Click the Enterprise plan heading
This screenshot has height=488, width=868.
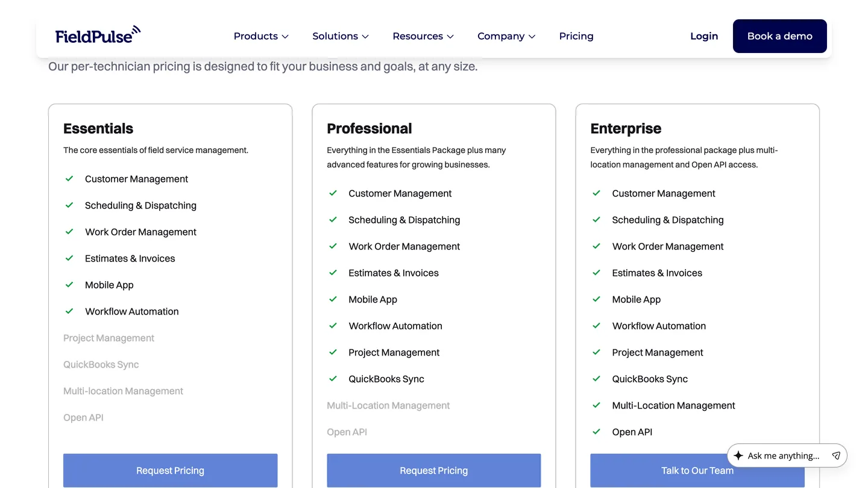pos(626,128)
